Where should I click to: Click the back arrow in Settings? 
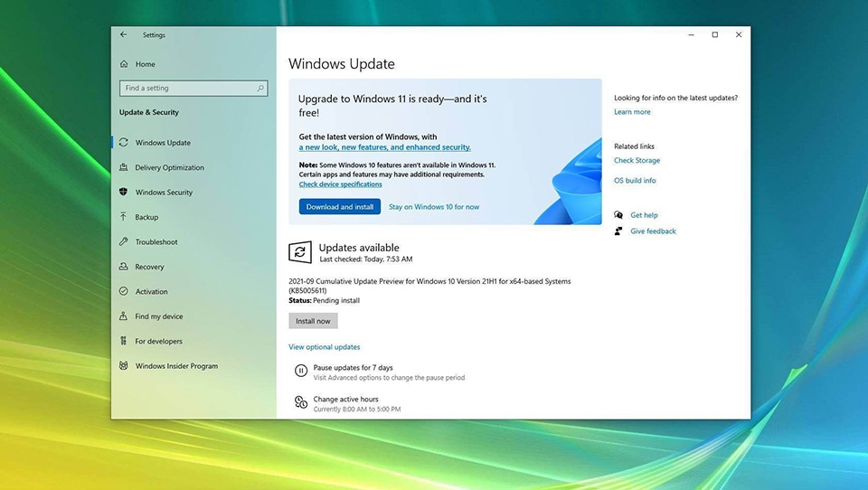(x=124, y=34)
